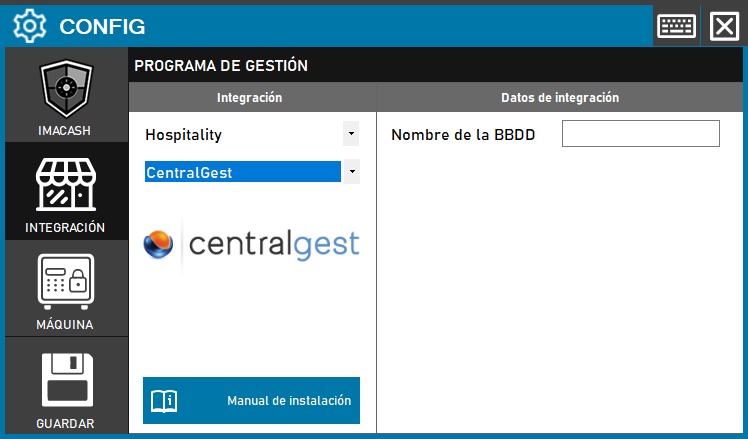Expand the Hospitality dropdown arrow
Image resolution: width=748 pixels, height=439 pixels.
(350, 133)
